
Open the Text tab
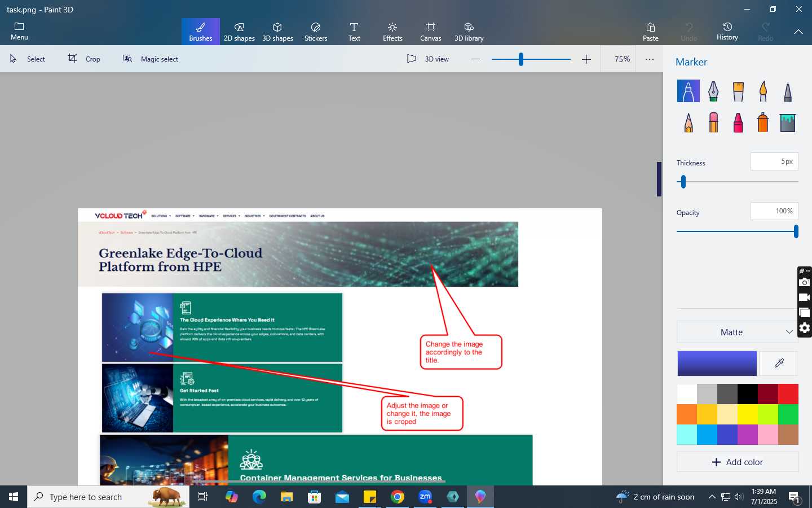pos(354,32)
